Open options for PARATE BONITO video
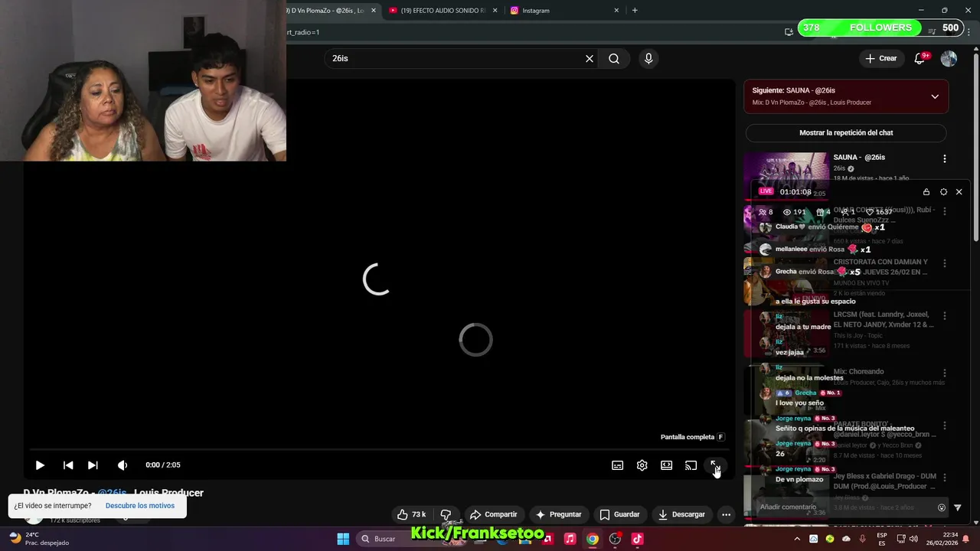Viewport: 980px width, 551px height. pos(944,425)
